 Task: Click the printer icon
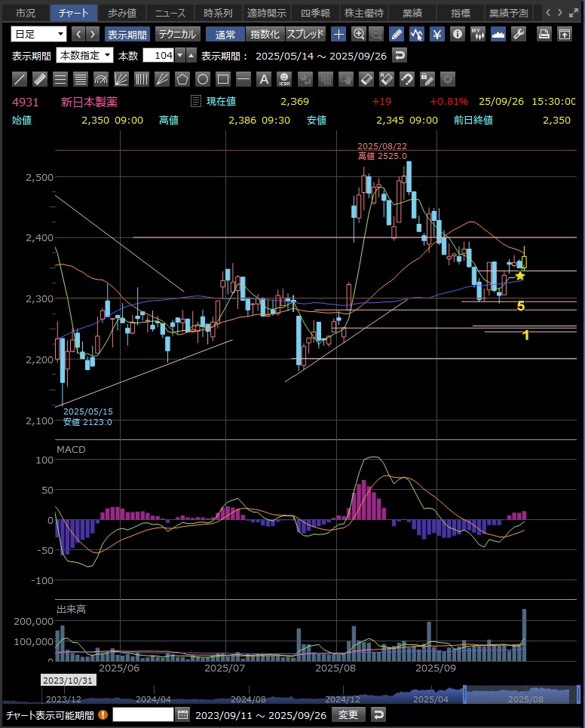[544, 34]
